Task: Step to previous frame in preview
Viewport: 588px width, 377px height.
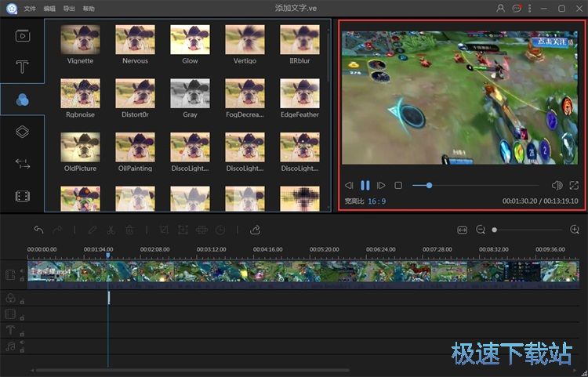Action: coord(349,185)
